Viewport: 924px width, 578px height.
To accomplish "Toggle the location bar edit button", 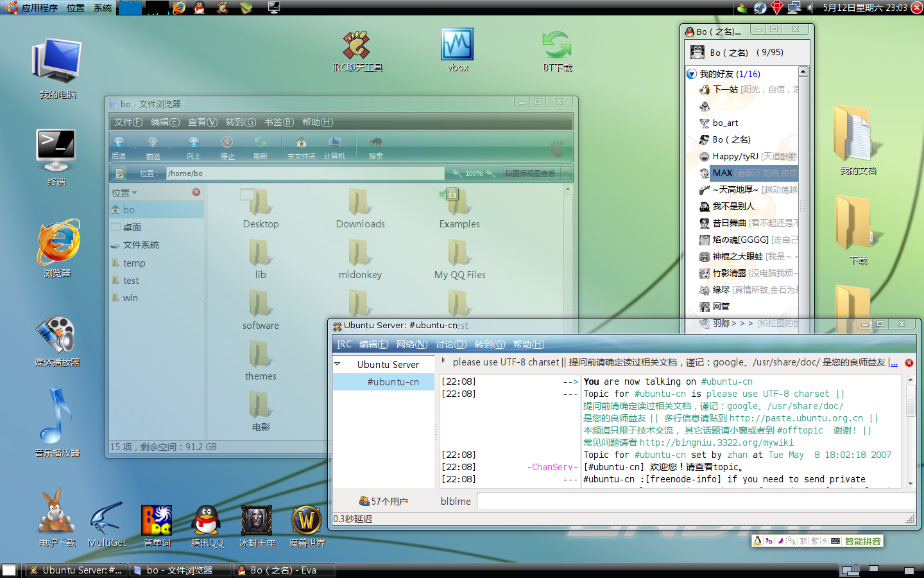I will (119, 173).
